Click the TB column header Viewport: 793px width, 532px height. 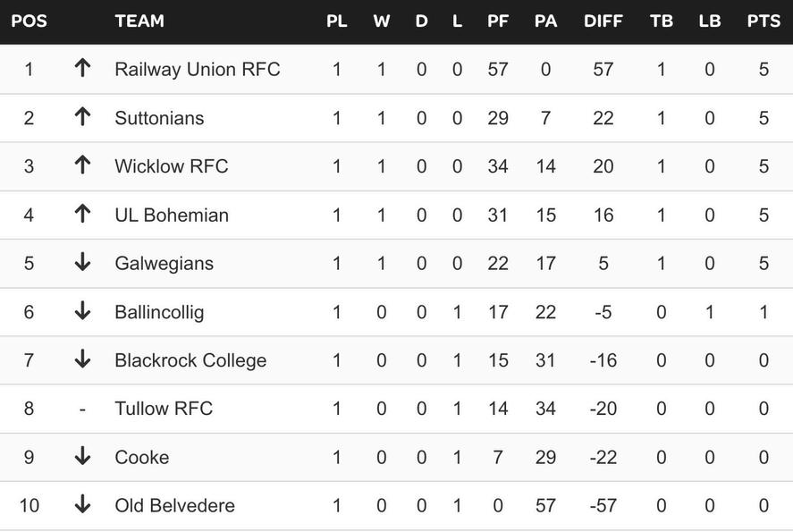(661, 21)
